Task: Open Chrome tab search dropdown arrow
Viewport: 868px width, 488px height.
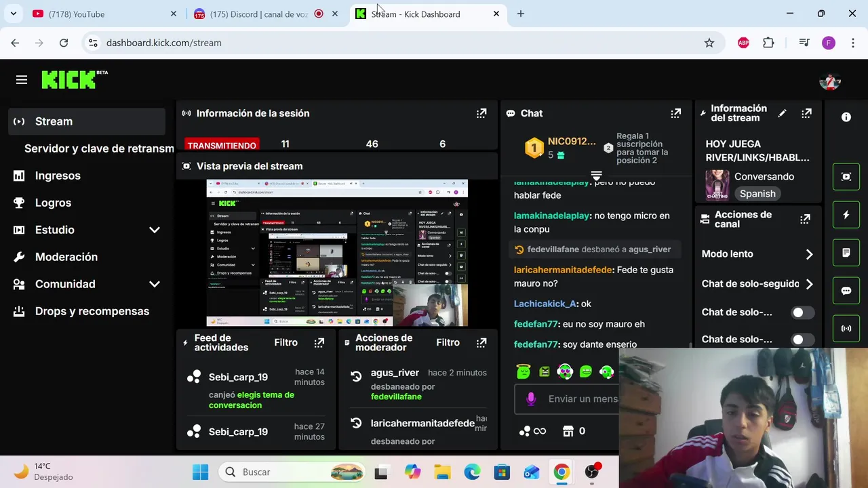Action: click(14, 14)
